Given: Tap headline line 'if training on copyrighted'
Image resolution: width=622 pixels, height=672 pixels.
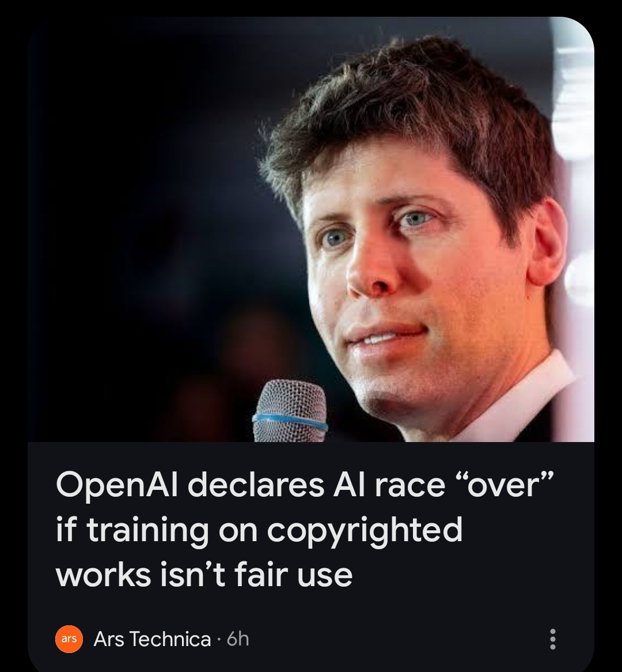Looking at the screenshot, I should [259, 530].
